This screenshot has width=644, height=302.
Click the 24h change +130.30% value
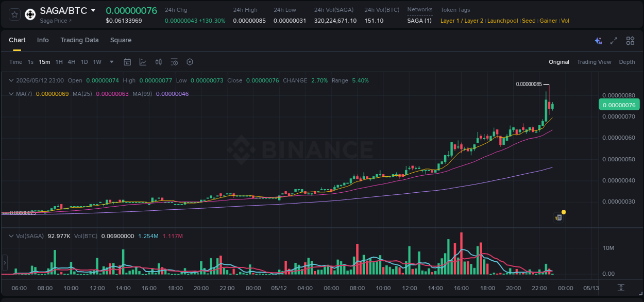point(212,21)
